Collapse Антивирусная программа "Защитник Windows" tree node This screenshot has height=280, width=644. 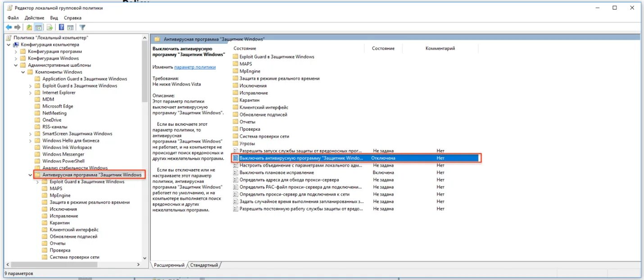pyautogui.click(x=30, y=175)
